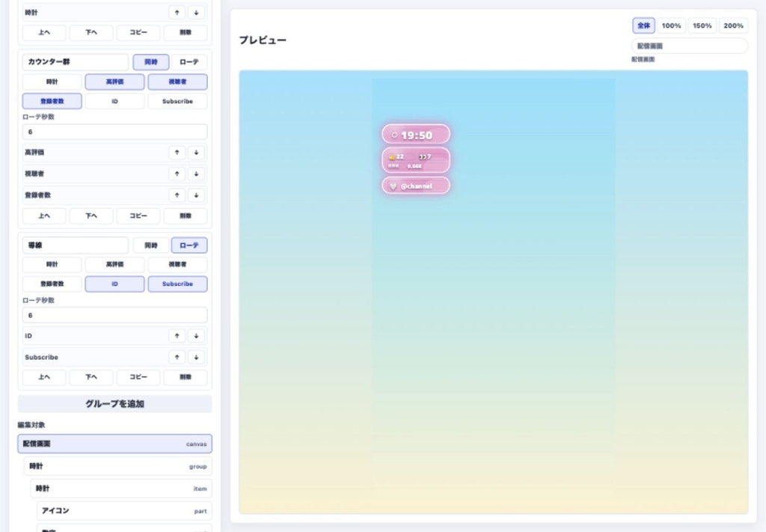The width and height of the screenshot is (766, 532).
Task: Select ローテ mode for the 導線 group
Action: pyautogui.click(x=189, y=245)
